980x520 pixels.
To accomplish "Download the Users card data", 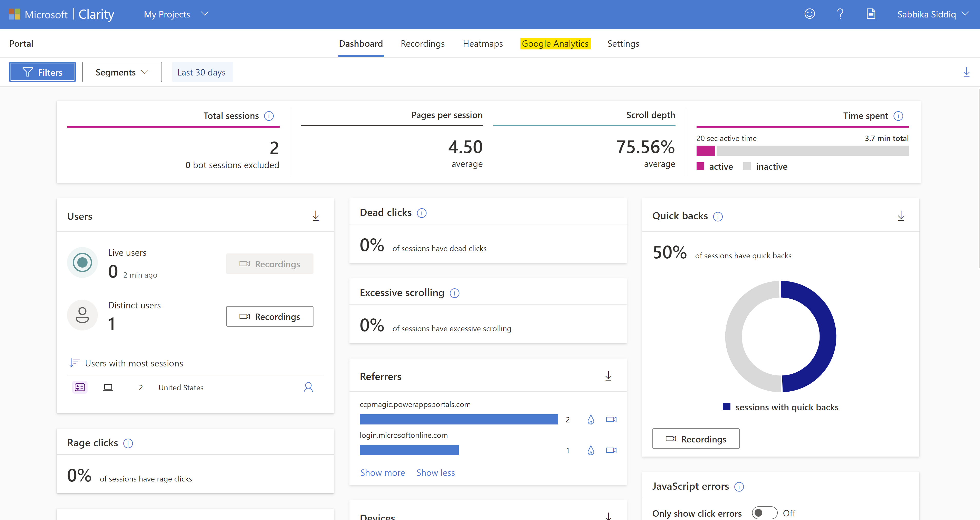I will pyautogui.click(x=316, y=216).
